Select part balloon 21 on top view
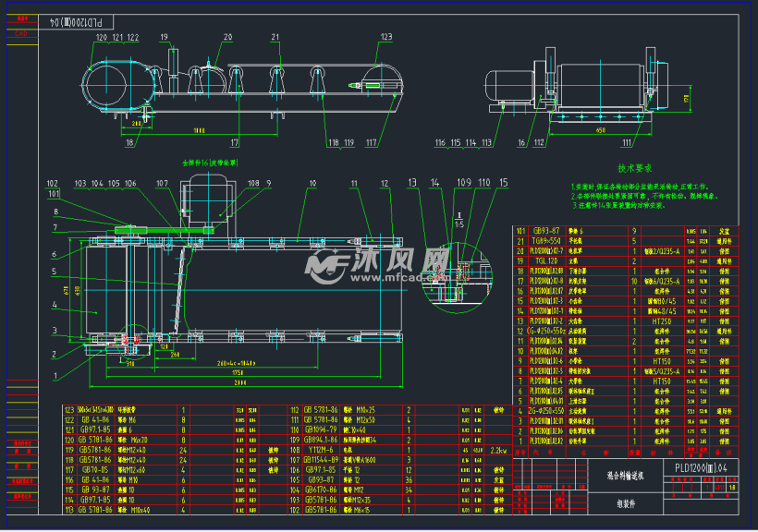The image size is (758, 532). 273,38
